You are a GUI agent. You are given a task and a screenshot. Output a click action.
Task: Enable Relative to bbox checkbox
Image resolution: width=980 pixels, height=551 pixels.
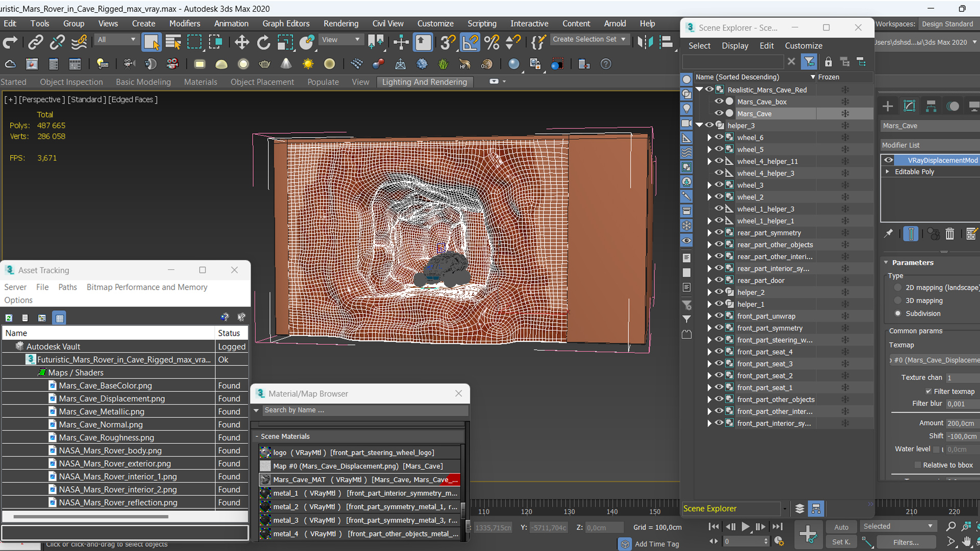click(x=918, y=465)
